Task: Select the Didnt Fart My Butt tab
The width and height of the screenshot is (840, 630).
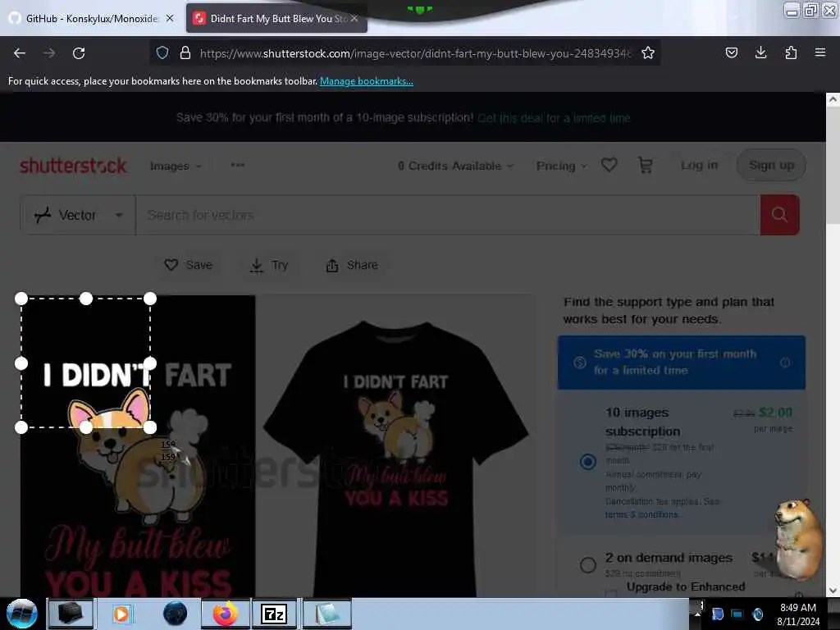Action: pos(276,19)
